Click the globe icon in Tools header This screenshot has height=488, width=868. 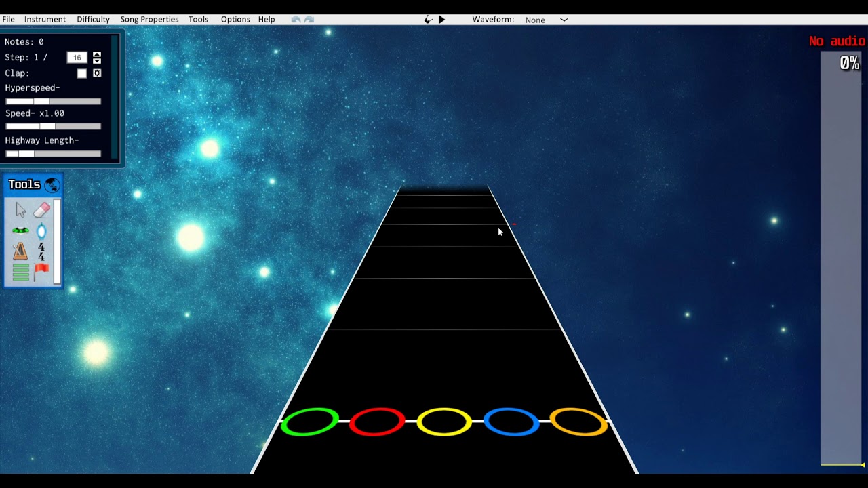coord(52,185)
